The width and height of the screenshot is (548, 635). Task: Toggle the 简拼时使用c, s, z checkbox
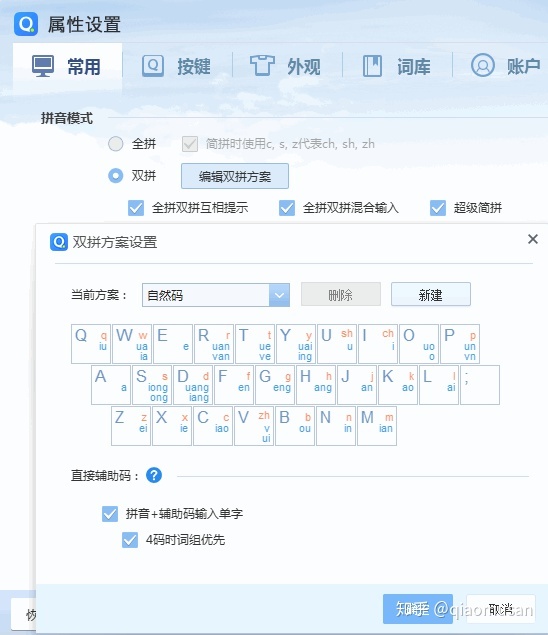click(x=190, y=144)
